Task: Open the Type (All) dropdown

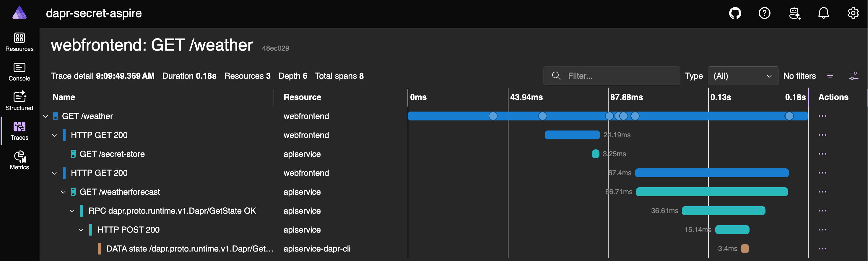Action: point(743,76)
